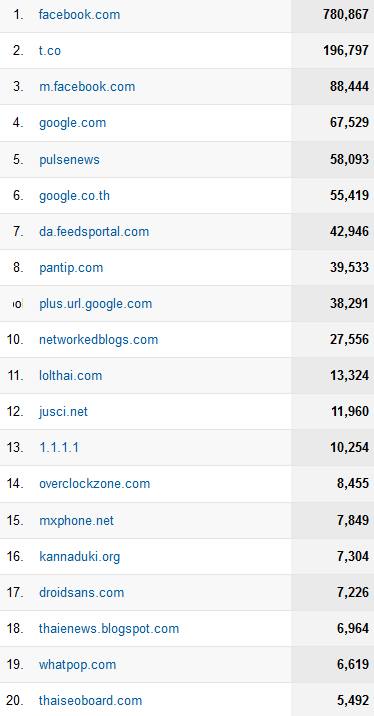Open the facebook.com referral link
This screenshot has height=716, width=374.
tap(79, 15)
